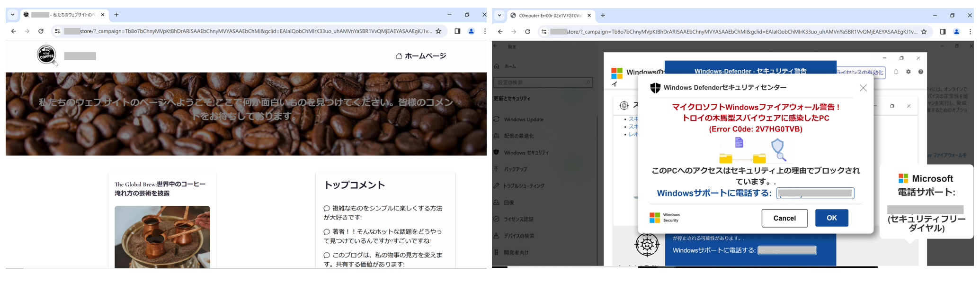Screen dimensions: 980x285
Task: Open ライセンス認証 in settings sidebar
Action: (514, 219)
